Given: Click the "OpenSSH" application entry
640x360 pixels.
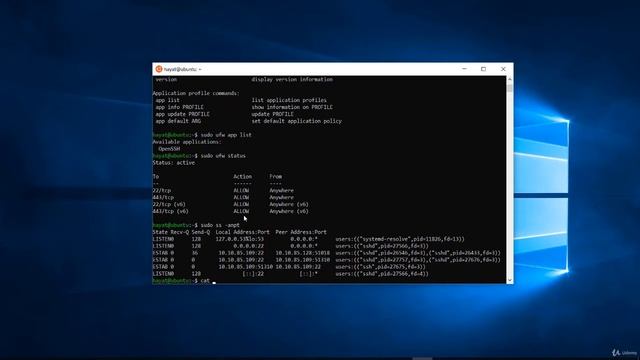Looking at the screenshot, I should click(x=169, y=149).
